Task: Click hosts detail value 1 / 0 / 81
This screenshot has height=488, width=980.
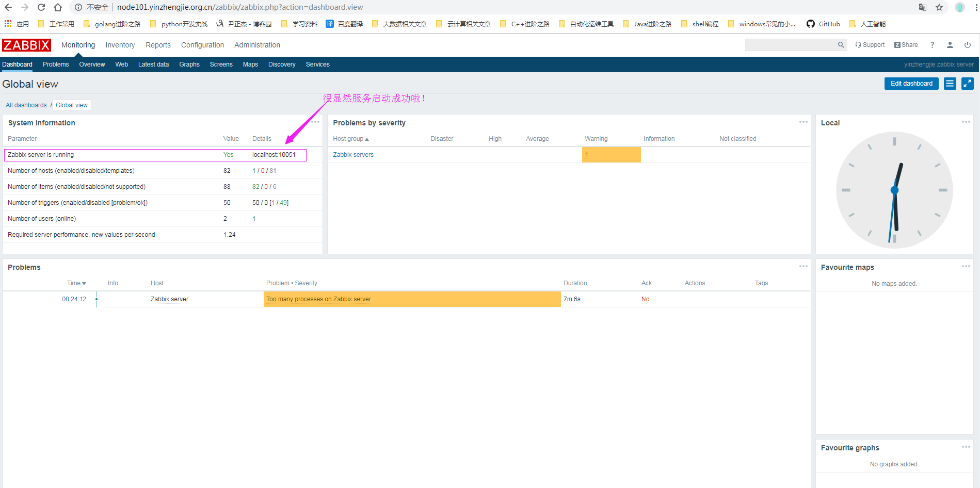Action: click(x=264, y=171)
